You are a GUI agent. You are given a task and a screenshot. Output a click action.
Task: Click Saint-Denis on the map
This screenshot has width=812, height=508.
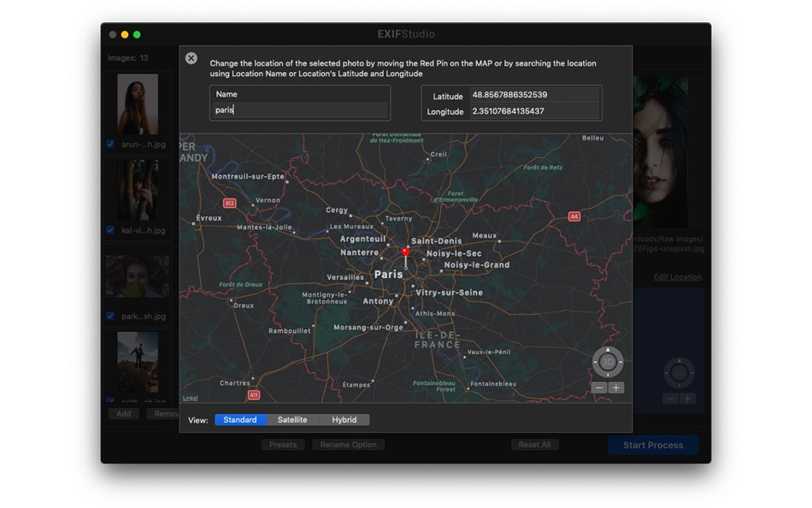coord(437,241)
